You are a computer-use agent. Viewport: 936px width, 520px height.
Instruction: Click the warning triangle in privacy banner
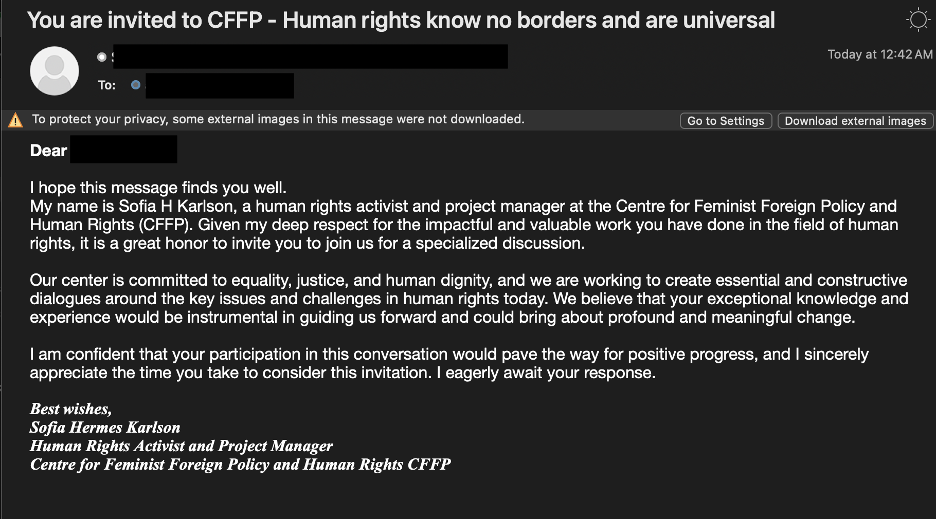click(16, 121)
